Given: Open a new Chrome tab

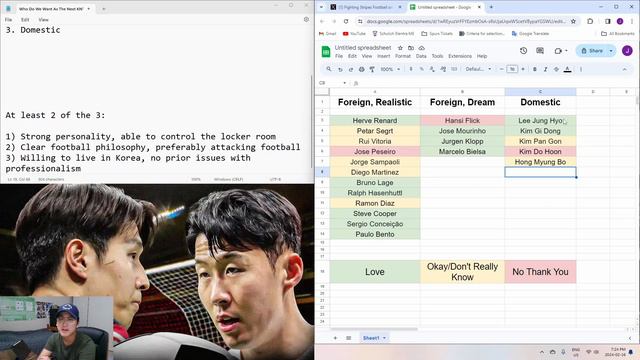Looking at the screenshot, I should pyautogui.click(x=491, y=7).
